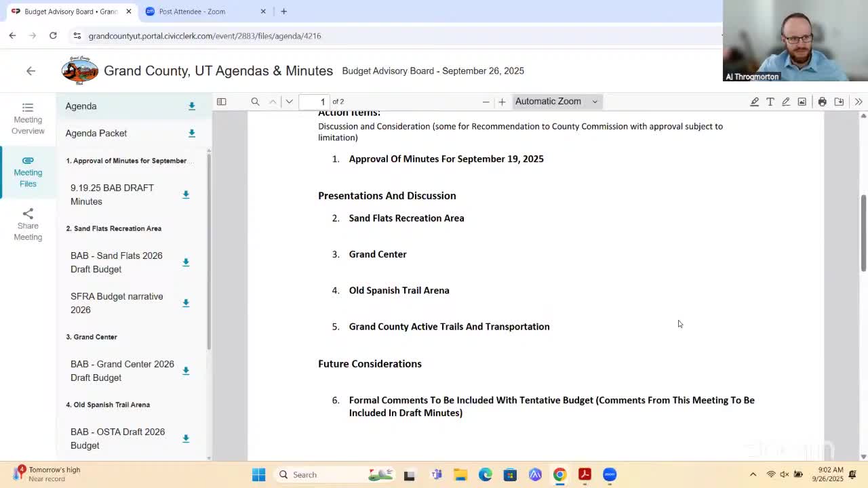Switch to Post Attendee Zoom browser tab
Screen dimensions: 868x488
tap(192, 12)
